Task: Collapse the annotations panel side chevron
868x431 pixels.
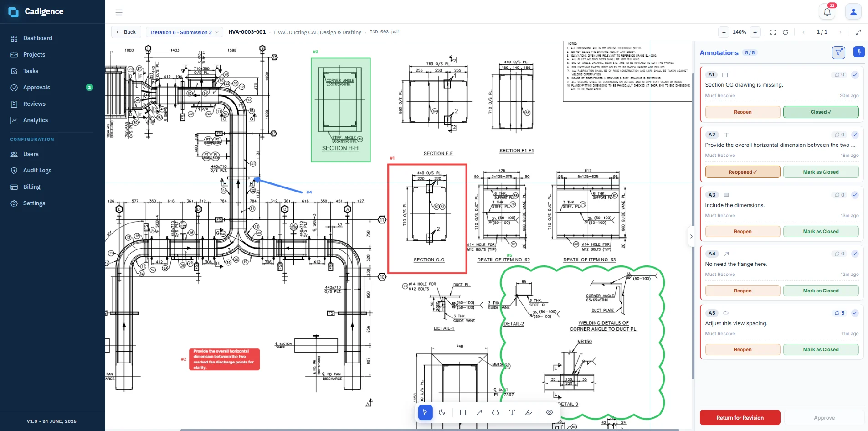Action: [691, 236]
